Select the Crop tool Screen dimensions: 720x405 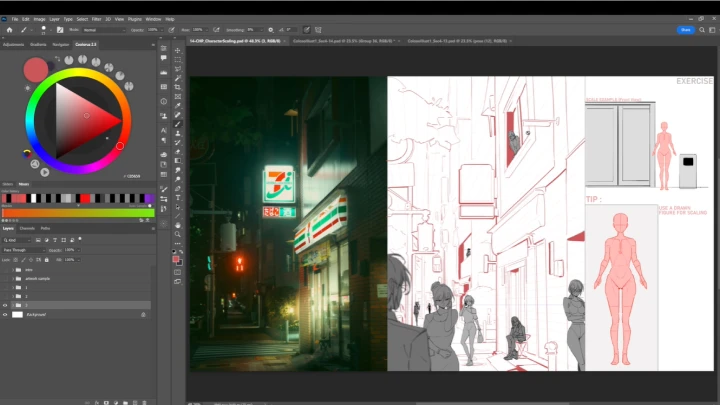pos(178,87)
